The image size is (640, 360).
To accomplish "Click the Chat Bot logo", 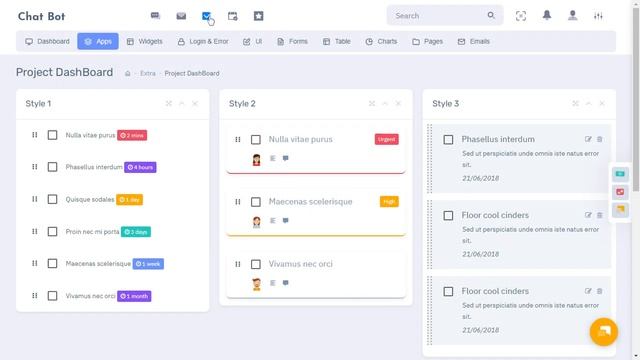I will click(41, 16).
